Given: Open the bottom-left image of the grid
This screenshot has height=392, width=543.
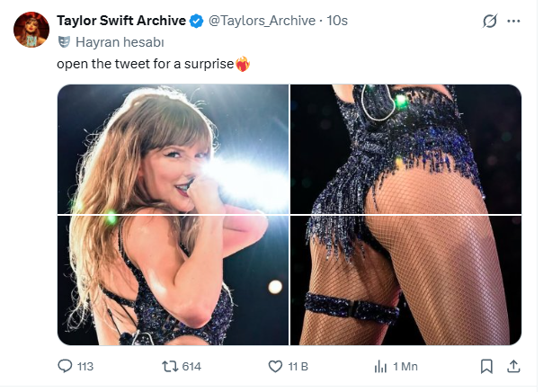Looking at the screenshot, I should click(x=173, y=281).
